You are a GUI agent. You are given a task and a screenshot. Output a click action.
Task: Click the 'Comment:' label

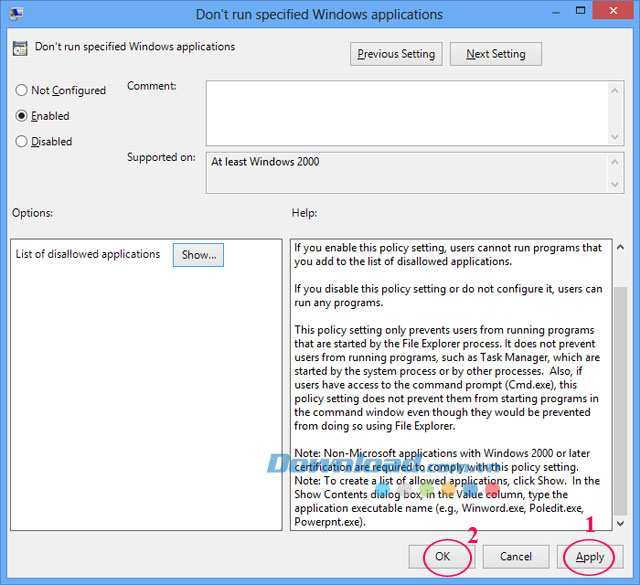click(151, 86)
